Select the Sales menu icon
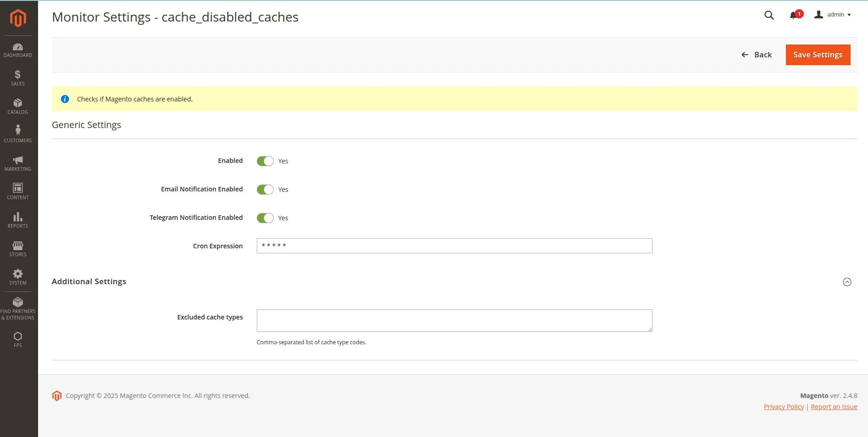 [17, 77]
